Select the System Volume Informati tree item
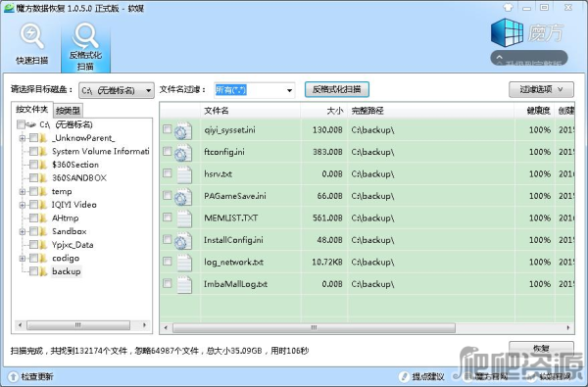 pos(101,151)
